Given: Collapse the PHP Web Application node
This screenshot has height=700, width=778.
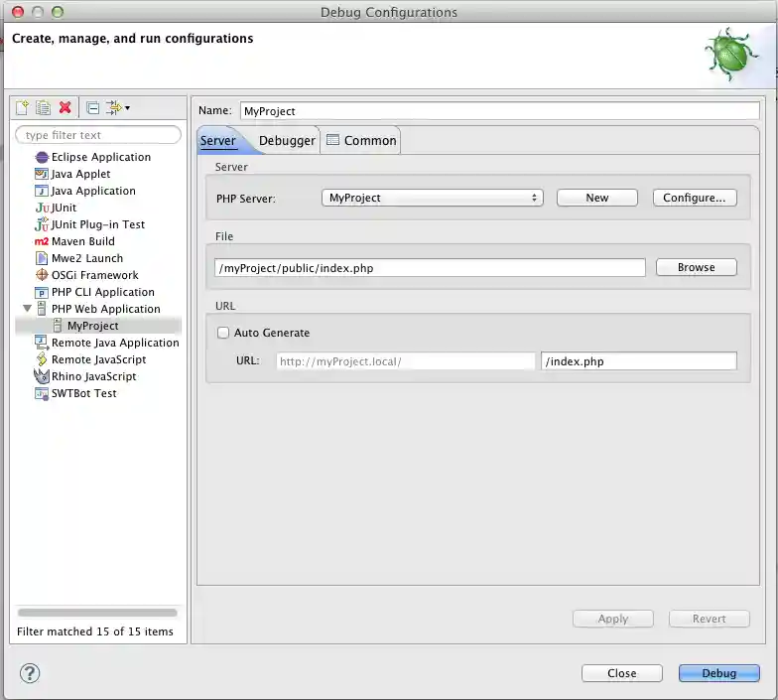Looking at the screenshot, I should point(27,309).
